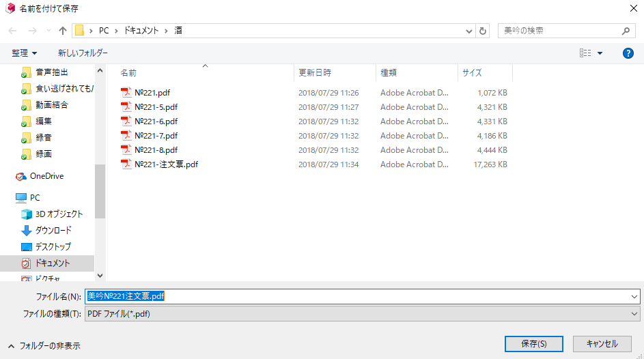
Task: Click the Back navigation arrow
Action: (x=13, y=31)
